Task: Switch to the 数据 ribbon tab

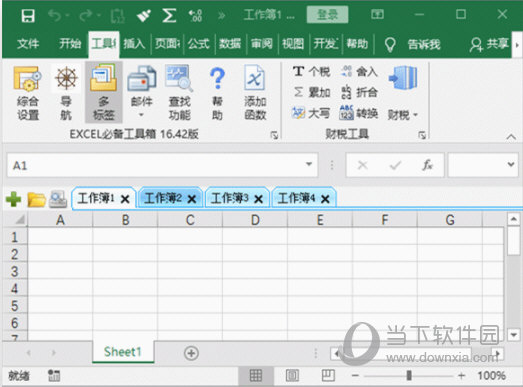Action: tap(230, 44)
